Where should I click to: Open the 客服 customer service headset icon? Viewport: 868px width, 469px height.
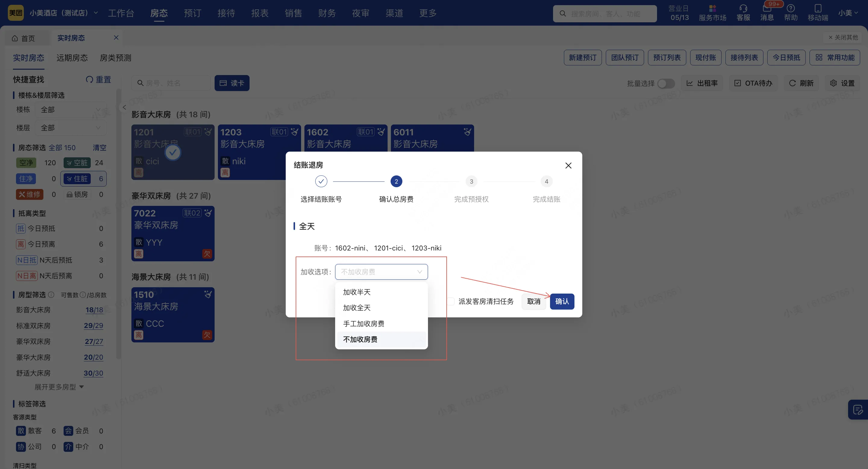pyautogui.click(x=743, y=13)
